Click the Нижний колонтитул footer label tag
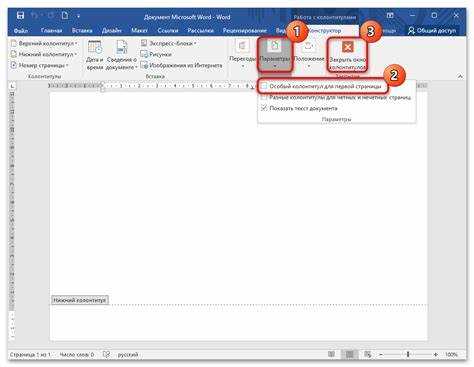474x367 pixels. click(80, 300)
